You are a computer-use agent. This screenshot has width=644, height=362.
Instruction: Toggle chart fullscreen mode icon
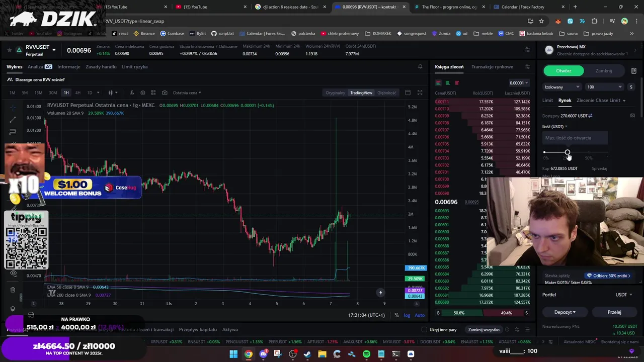[420, 93]
